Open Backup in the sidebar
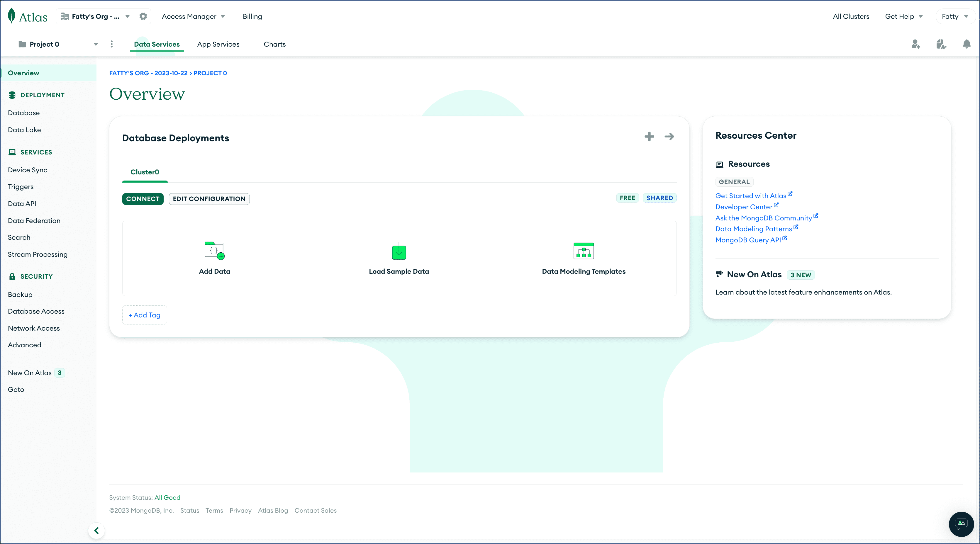 (x=20, y=295)
